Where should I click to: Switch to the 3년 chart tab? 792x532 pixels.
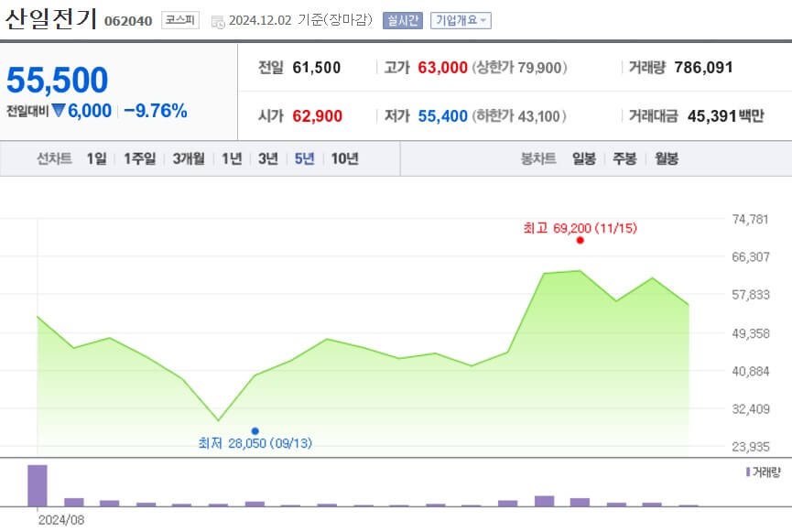[x=266, y=157]
